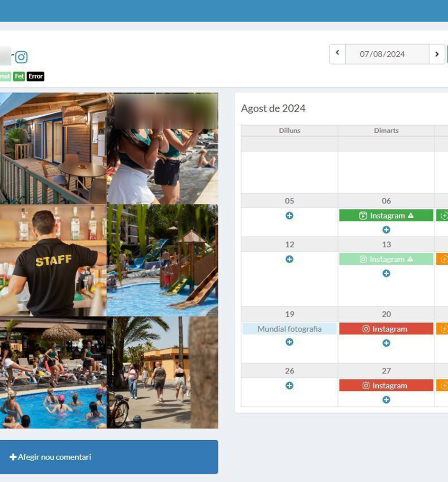Advance to the next date with right chevron
Viewport: 448px width, 482px height.
pos(437,54)
